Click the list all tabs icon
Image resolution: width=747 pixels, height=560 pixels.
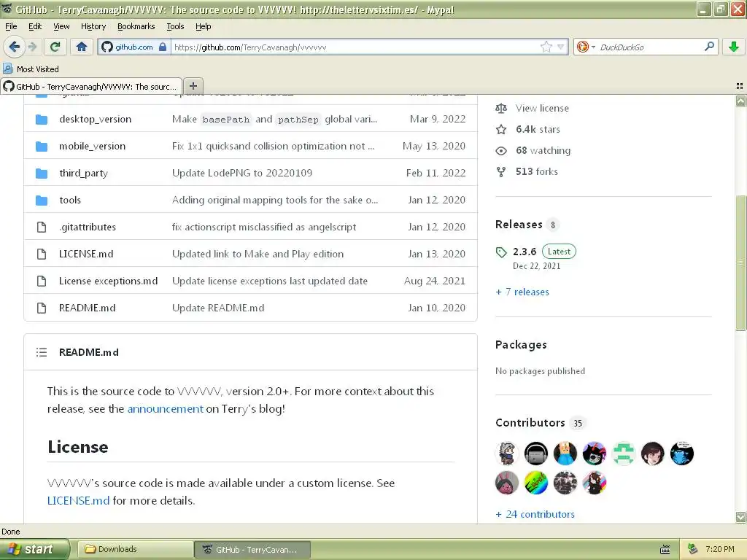click(x=740, y=86)
